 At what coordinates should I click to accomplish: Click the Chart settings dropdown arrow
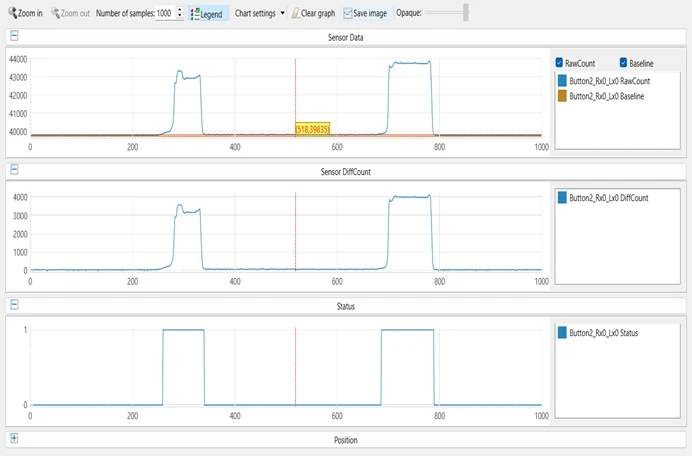pos(282,13)
